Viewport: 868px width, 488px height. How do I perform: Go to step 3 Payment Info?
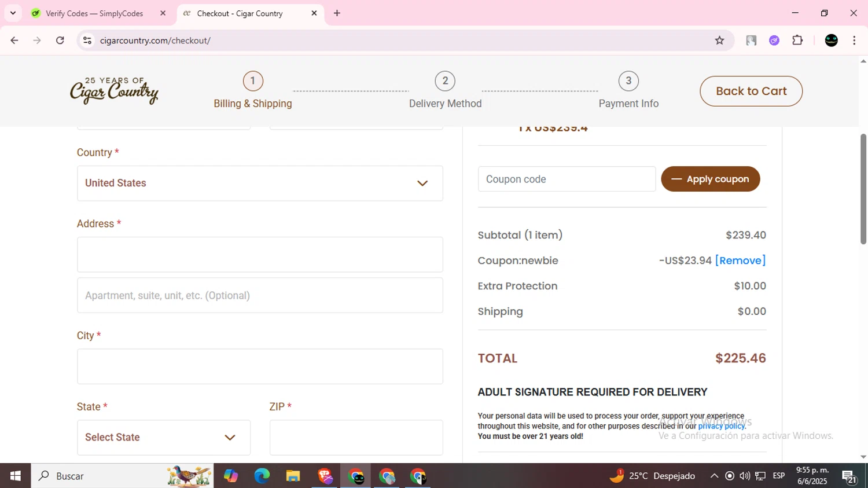(628, 91)
